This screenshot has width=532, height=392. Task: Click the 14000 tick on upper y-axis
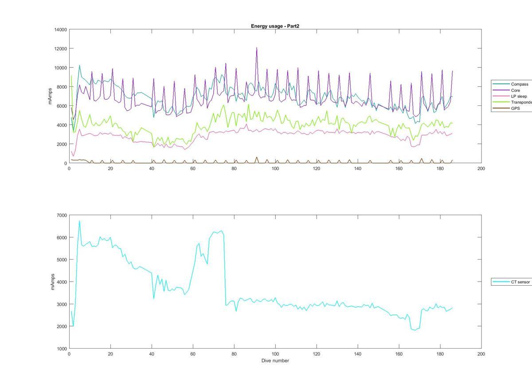pyautogui.click(x=61, y=30)
